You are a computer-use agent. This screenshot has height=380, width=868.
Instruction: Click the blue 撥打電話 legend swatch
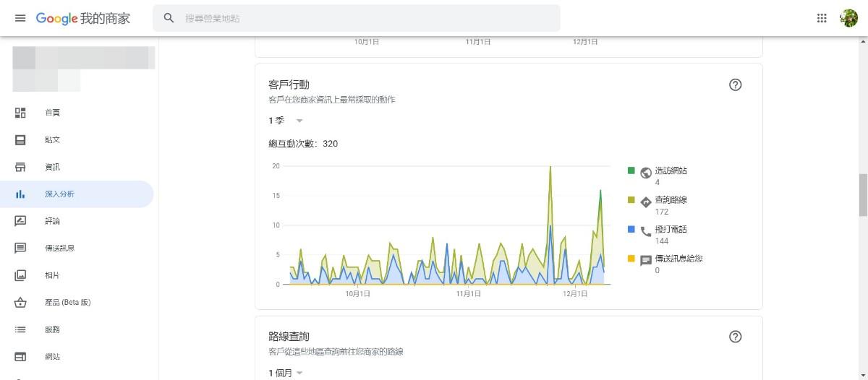tap(631, 229)
